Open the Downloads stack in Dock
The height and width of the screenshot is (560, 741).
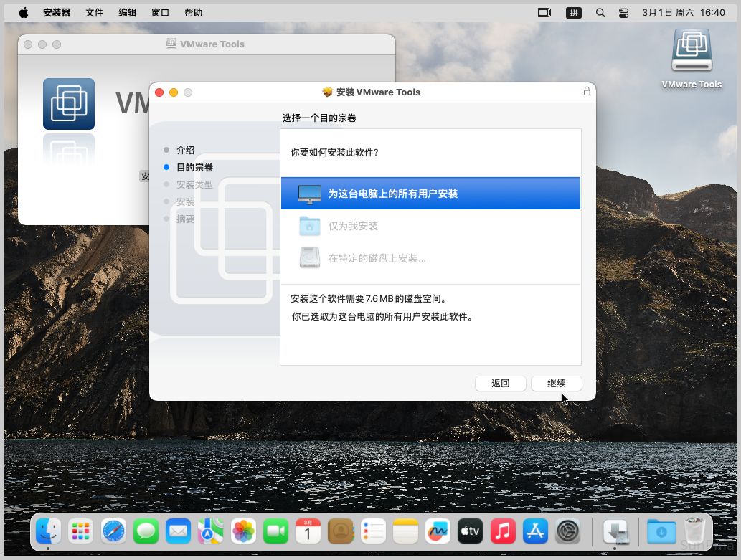pos(661,531)
